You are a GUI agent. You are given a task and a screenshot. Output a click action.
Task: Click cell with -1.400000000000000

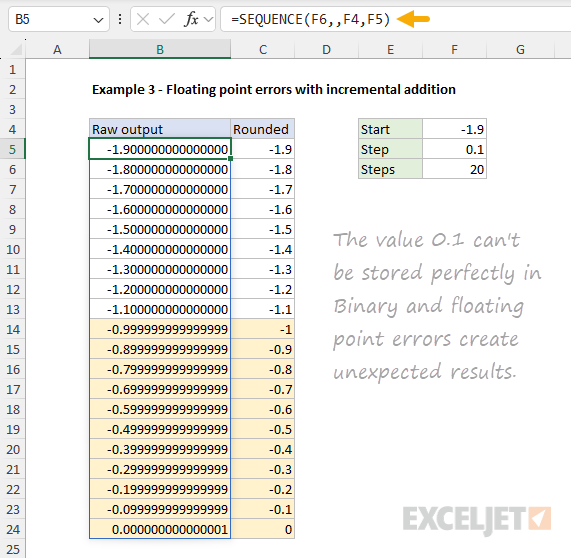tap(160, 249)
